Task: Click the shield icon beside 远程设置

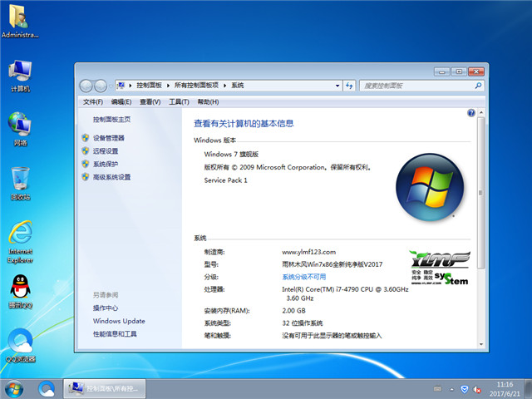Action: (x=85, y=150)
